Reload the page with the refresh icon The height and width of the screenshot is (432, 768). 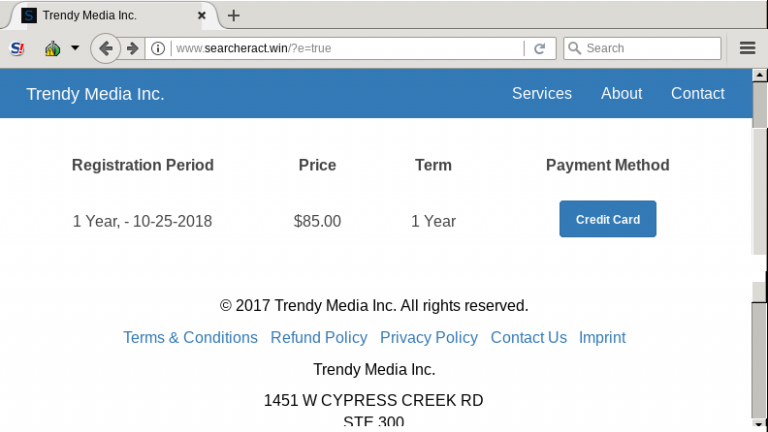pyautogui.click(x=539, y=48)
